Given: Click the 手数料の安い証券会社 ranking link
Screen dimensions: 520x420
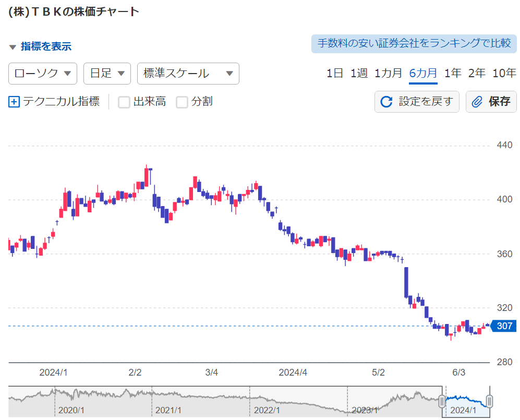Looking at the screenshot, I should (x=414, y=43).
